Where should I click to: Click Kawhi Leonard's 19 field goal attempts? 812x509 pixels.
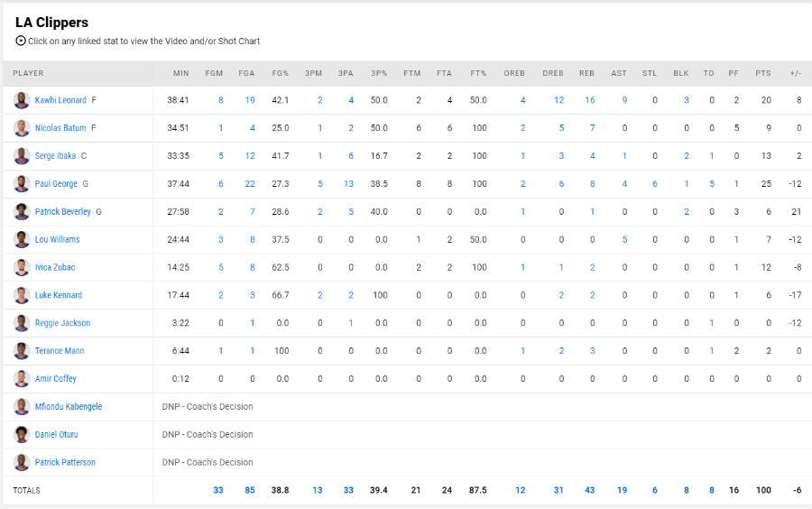[x=250, y=100]
